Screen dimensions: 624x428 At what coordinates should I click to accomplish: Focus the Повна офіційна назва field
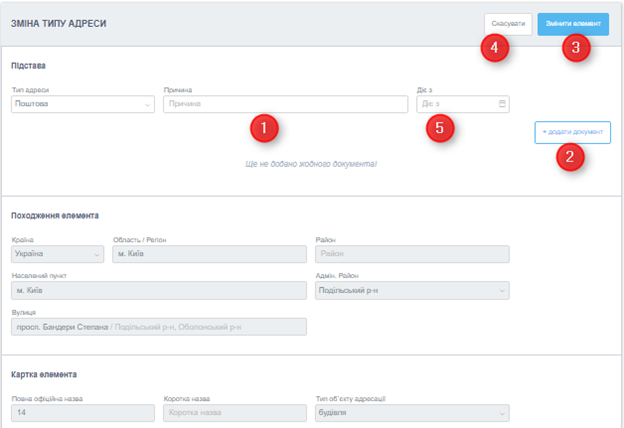pyautogui.click(x=81, y=412)
